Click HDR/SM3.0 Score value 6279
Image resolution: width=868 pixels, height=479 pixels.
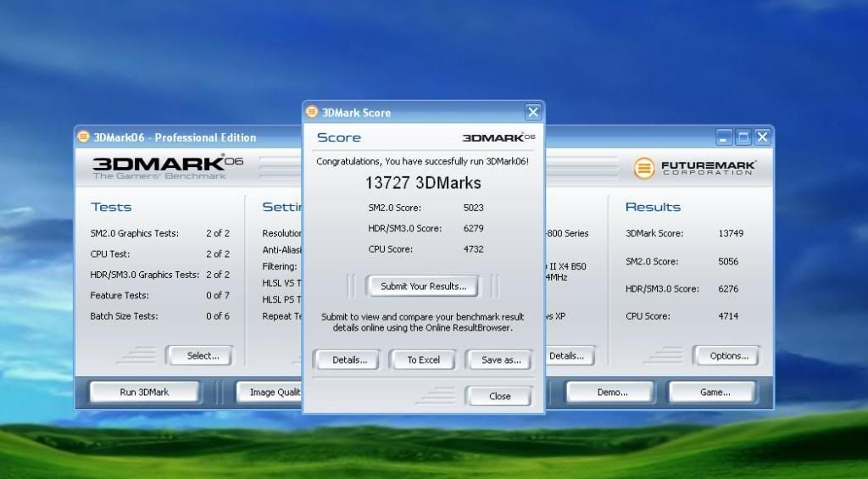[x=473, y=228]
